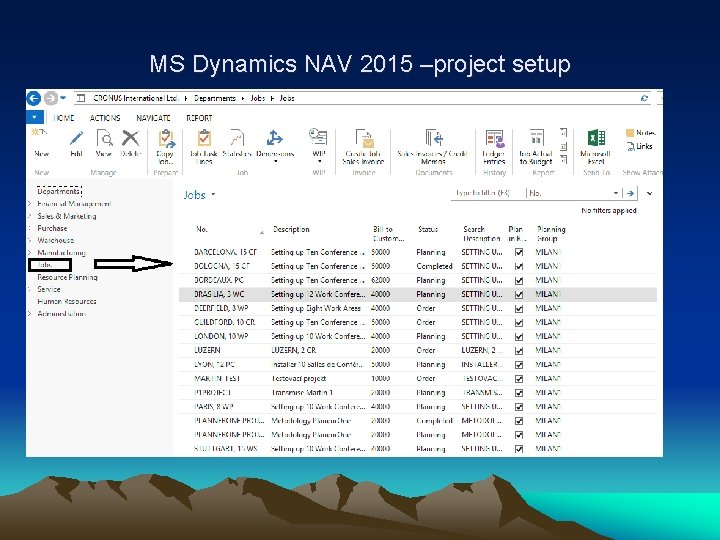Switch to the ACTIONS ribbon tab
Viewport: 720px width, 540px height.
pos(105,118)
